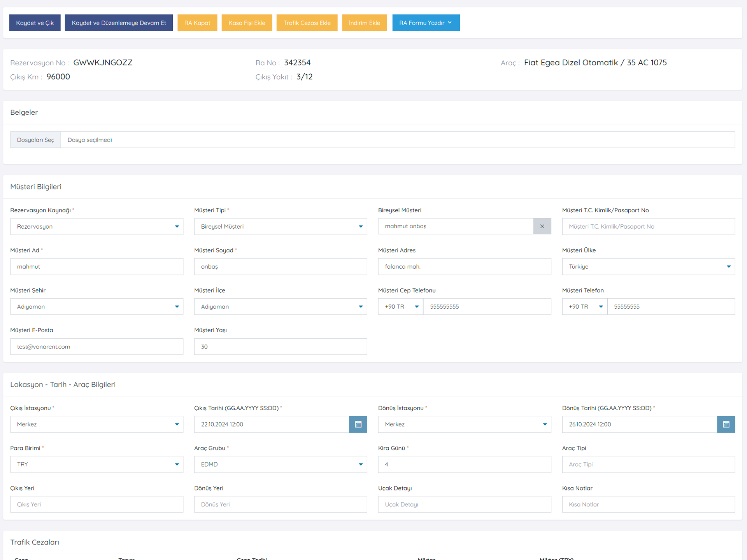Click the Trafik Cezası Ekle button
Image resolution: width=747 pixels, height=560 pixels.
coord(307,23)
